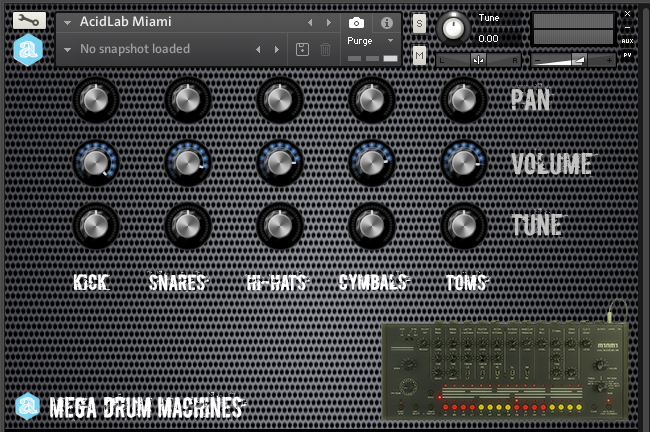Open the AcidLab Miami instrument dropdown arrow
The width and height of the screenshot is (650, 432).
67,22
